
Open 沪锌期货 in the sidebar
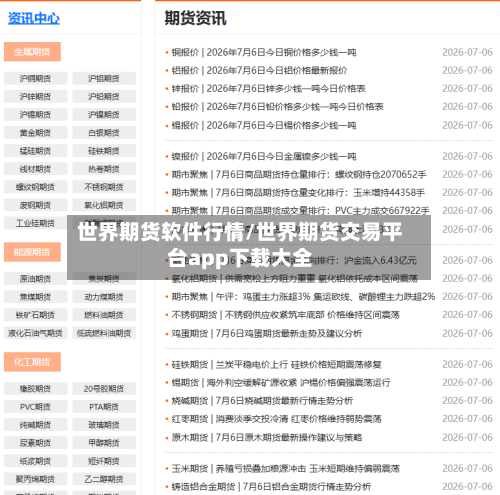(35, 96)
